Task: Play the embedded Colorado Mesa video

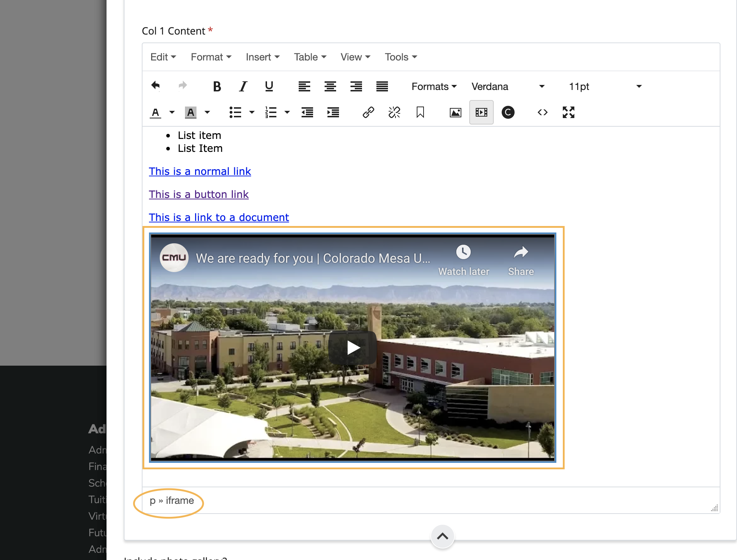Action: pos(353,348)
